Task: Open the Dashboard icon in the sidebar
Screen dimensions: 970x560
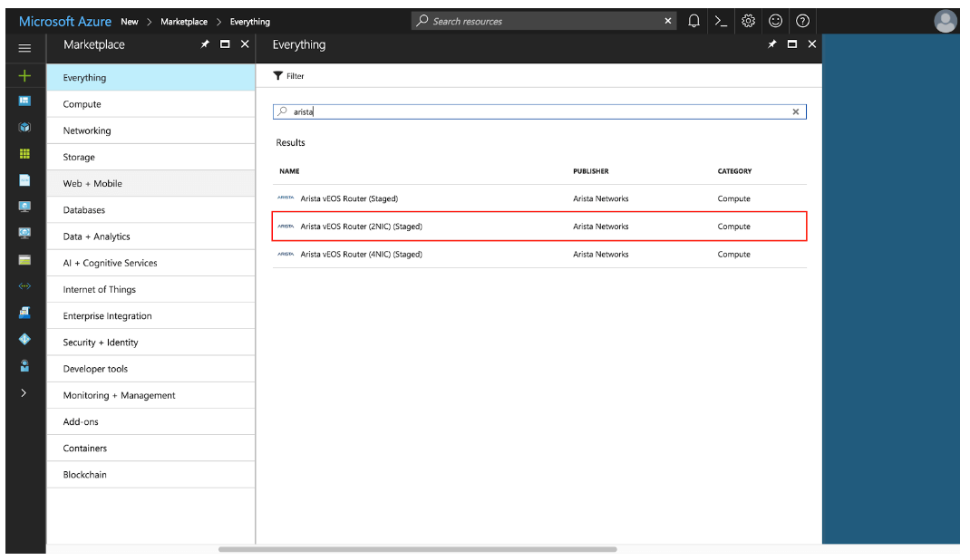Action: 24,101
